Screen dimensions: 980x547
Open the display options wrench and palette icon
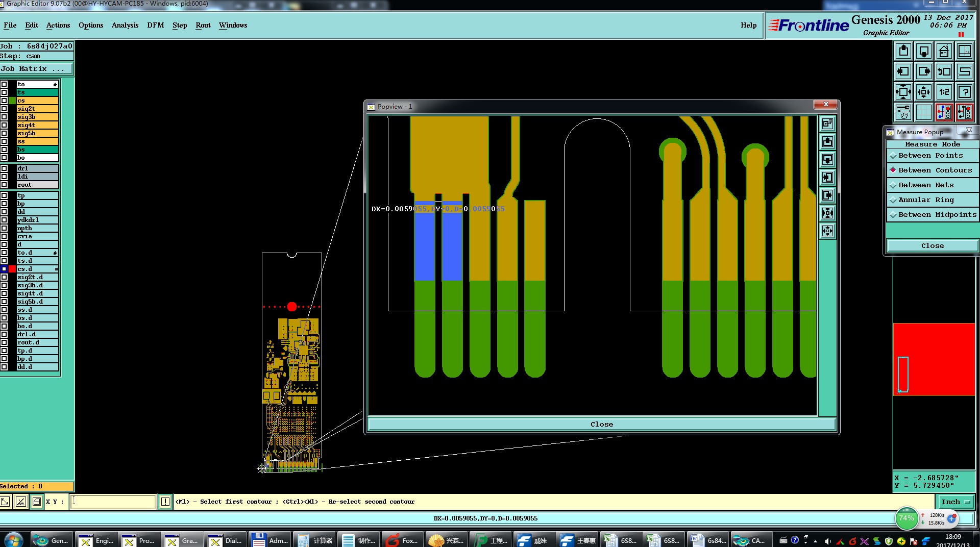(x=903, y=112)
